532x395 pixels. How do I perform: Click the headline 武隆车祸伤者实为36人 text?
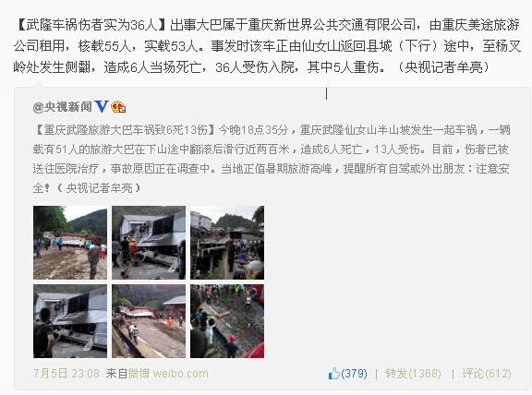pos(91,25)
